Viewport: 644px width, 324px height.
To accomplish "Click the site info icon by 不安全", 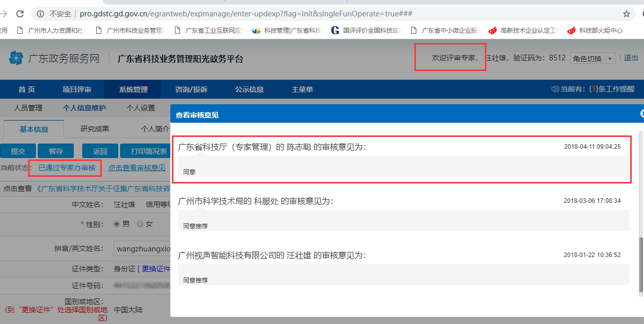I will click(40, 14).
